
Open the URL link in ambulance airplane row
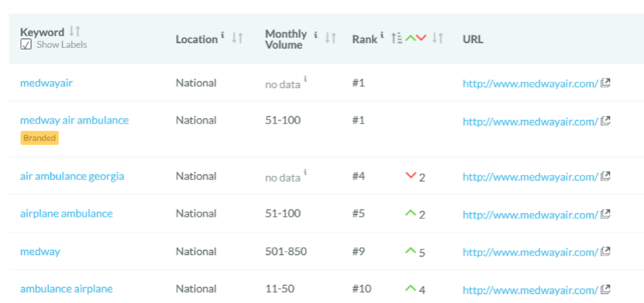tap(530, 290)
